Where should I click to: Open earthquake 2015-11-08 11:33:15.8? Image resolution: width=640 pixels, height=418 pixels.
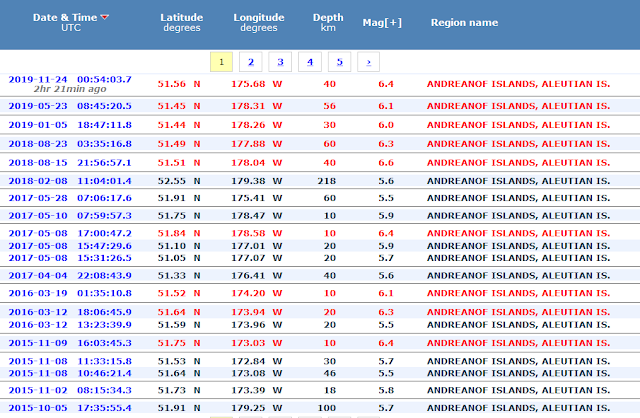[x=70, y=361]
